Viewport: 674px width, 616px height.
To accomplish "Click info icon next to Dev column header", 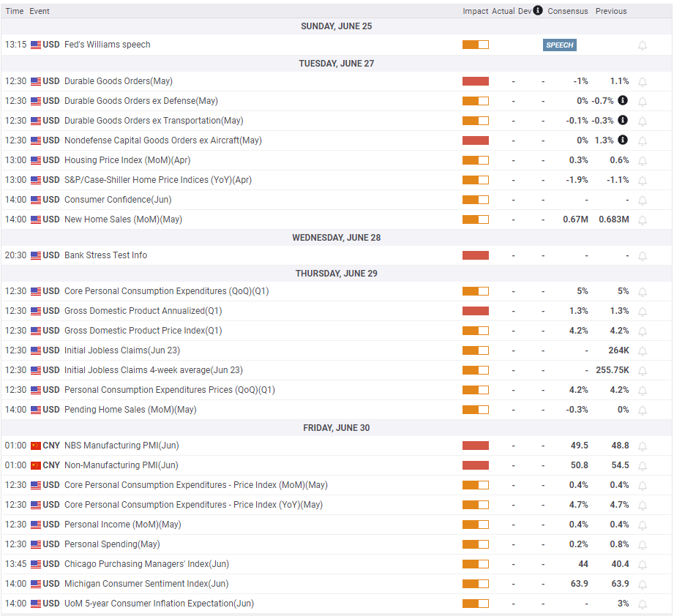I will pyautogui.click(x=538, y=10).
